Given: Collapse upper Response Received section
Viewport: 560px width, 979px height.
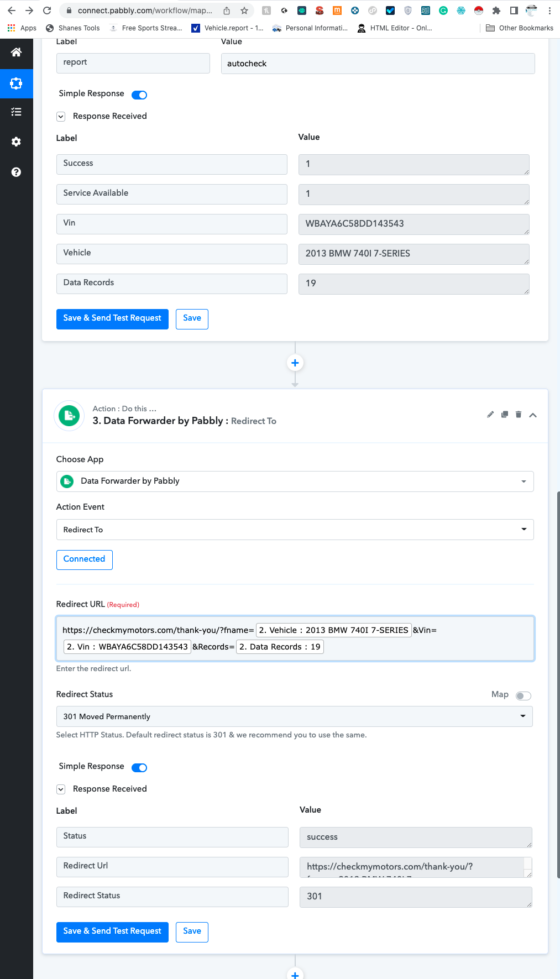Looking at the screenshot, I should (x=61, y=117).
